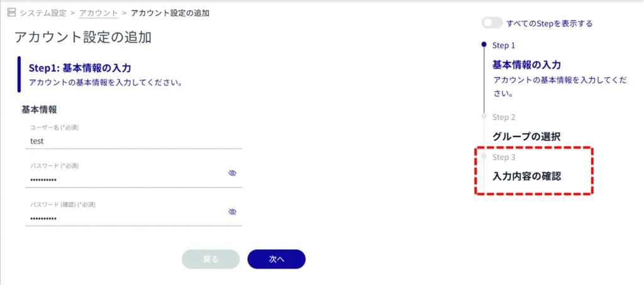Click the system settings icon in breadcrumb
The width and height of the screenshot is (644, 285).
tap(11, 13)
